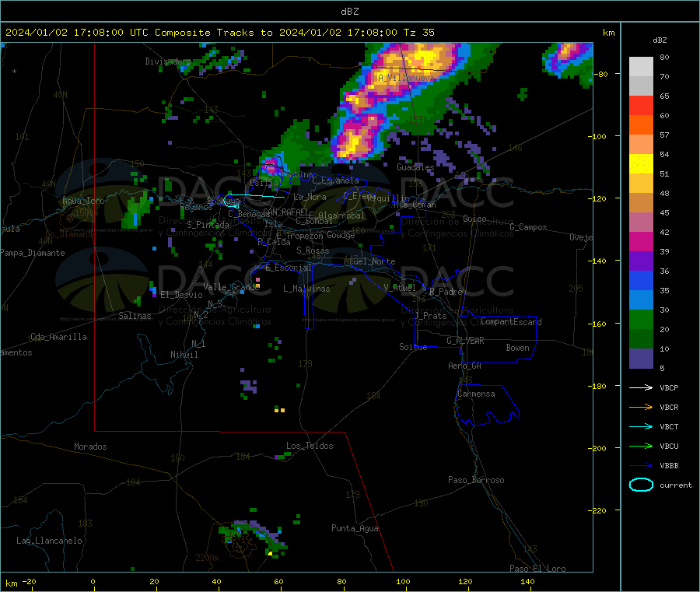700x592 pixels.
Task: Select the mauve 45-42 dBZ swatch
Action: [641, 222]
